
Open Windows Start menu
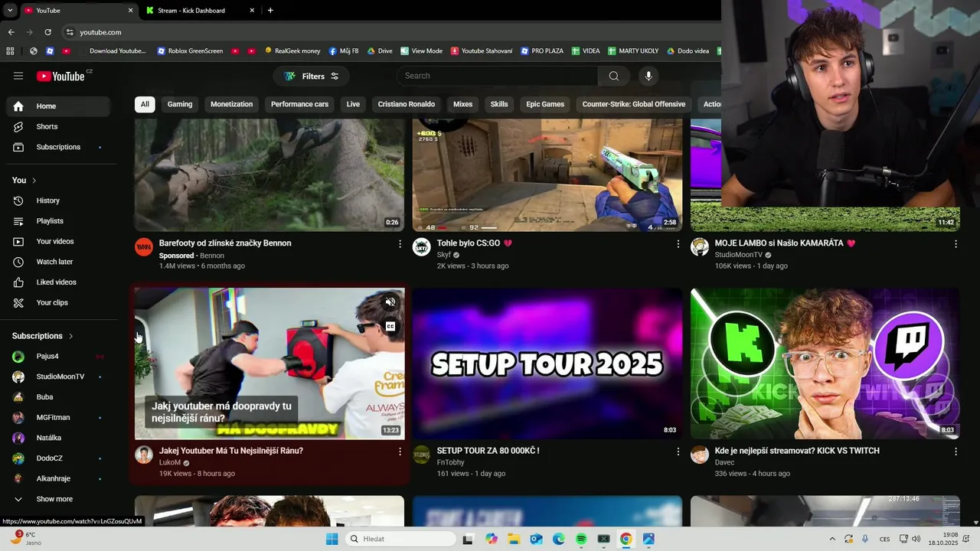click(332, 539)
